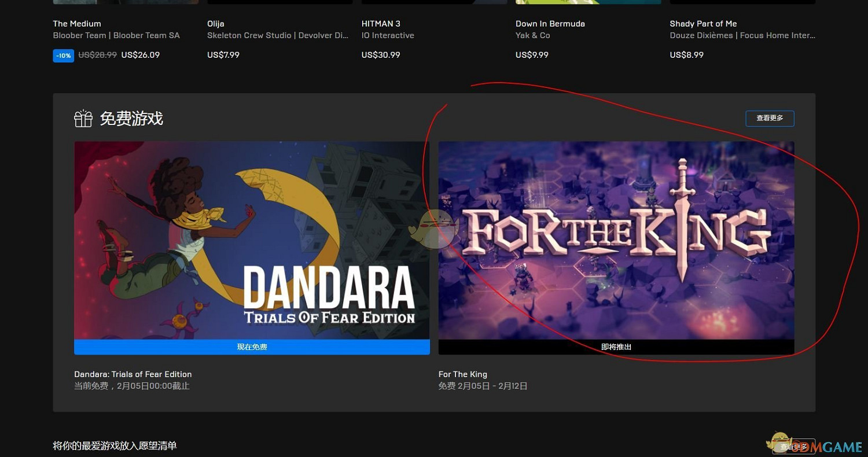This screenshot has width=868, height=457.
Task: Click the For The King caption text
Action: 463,374
